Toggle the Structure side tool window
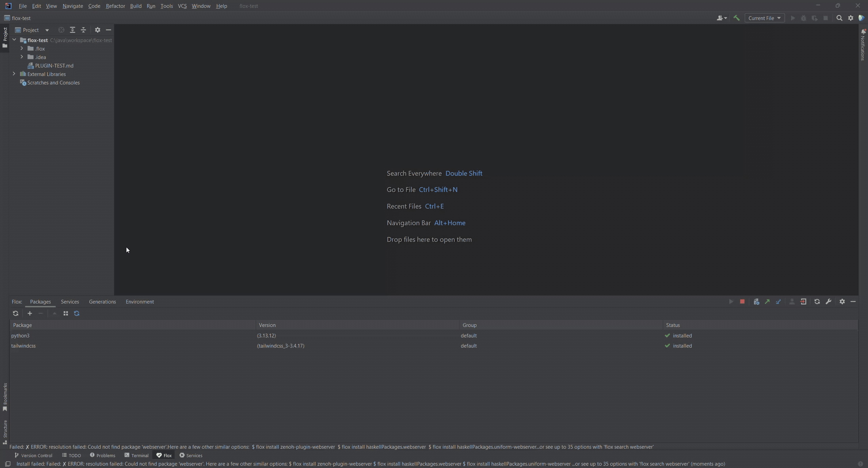This screenshot has width=868, height=468. pyautogui.click(x=5, y=432)
